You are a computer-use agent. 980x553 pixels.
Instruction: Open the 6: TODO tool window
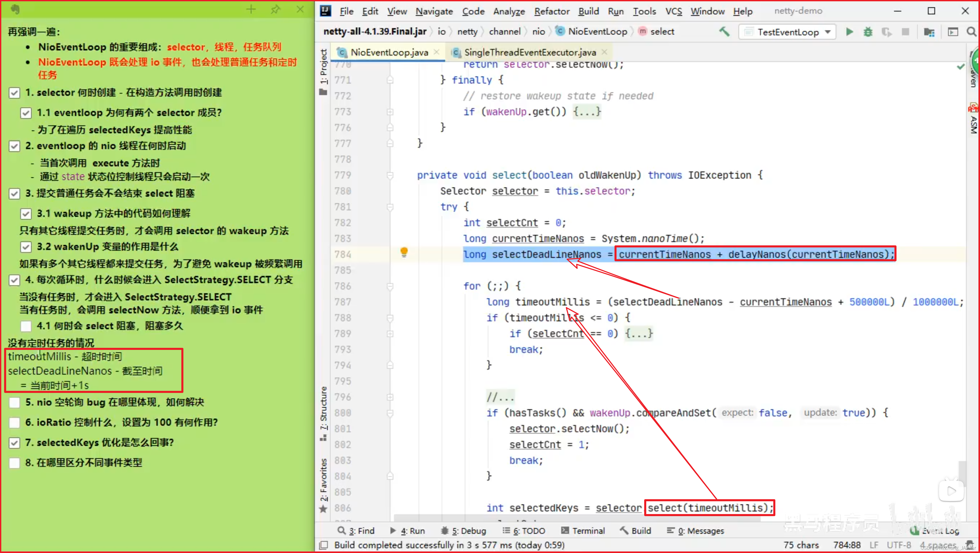(524, 530)
